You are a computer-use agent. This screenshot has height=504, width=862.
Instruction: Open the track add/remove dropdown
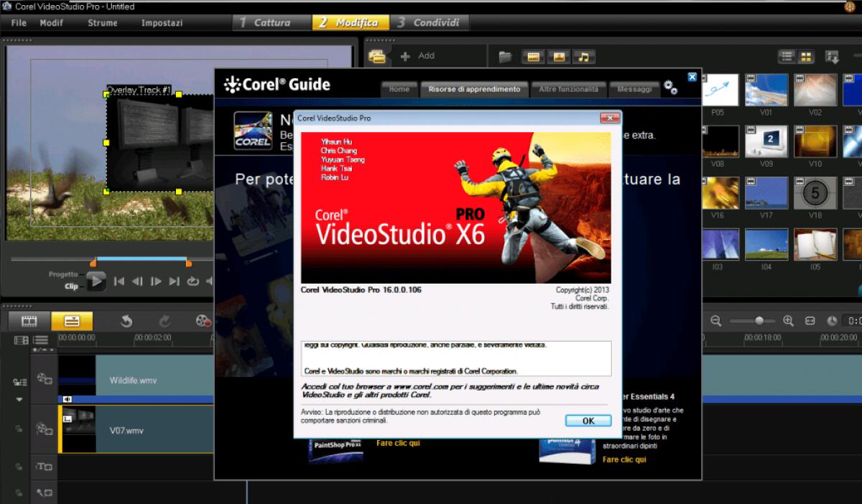coord(43,349)
